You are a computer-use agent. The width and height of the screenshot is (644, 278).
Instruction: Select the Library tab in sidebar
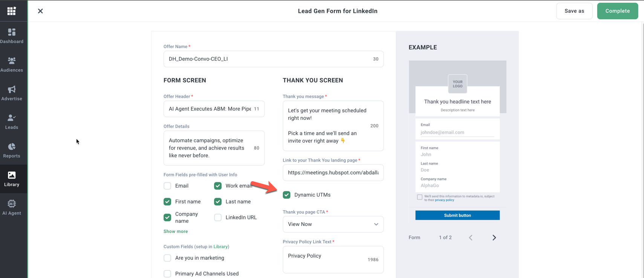[x=12, y=179]
